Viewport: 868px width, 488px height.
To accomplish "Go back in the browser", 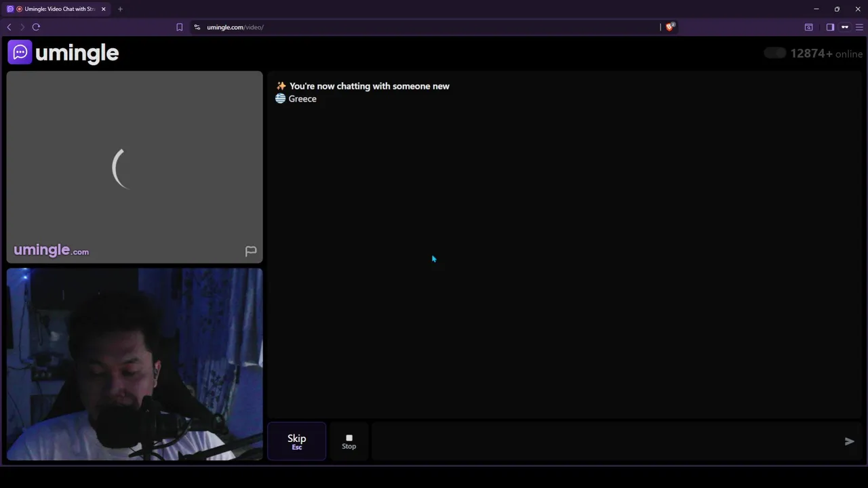I will pos(9,27).
